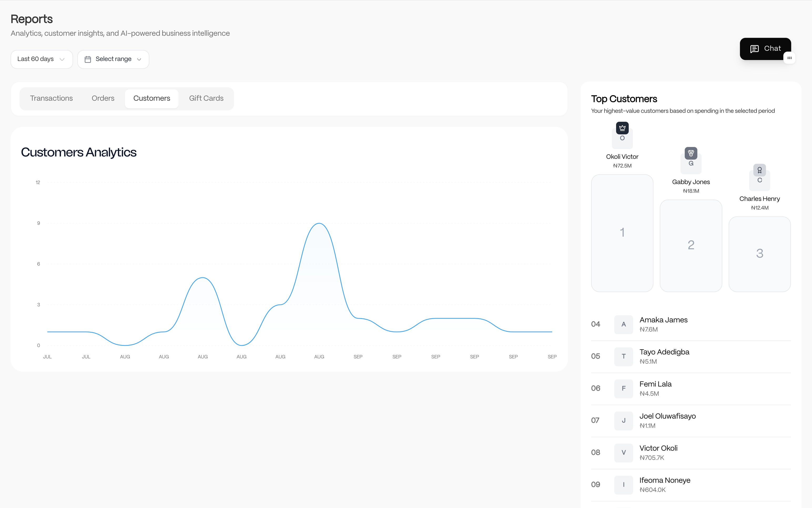The image size is (812, 508).
Task: Open the Chat button
Action: (x=765, y=49)
